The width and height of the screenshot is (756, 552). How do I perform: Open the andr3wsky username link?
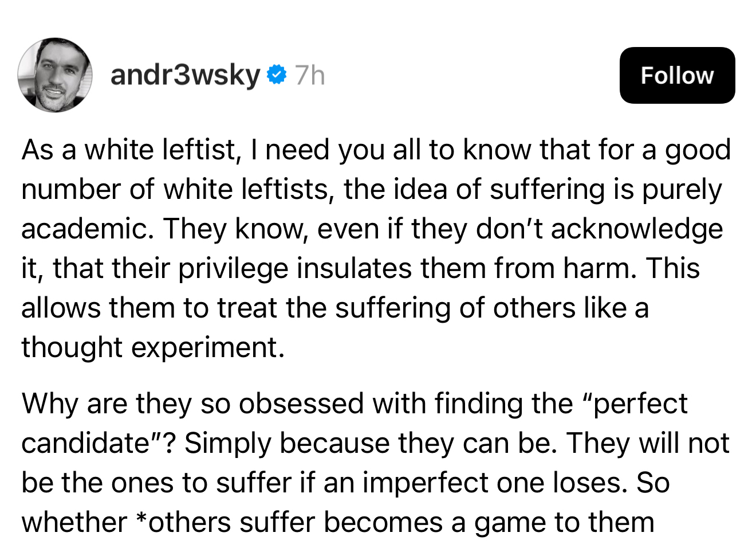pyautogui.click(x=185, y=75)
